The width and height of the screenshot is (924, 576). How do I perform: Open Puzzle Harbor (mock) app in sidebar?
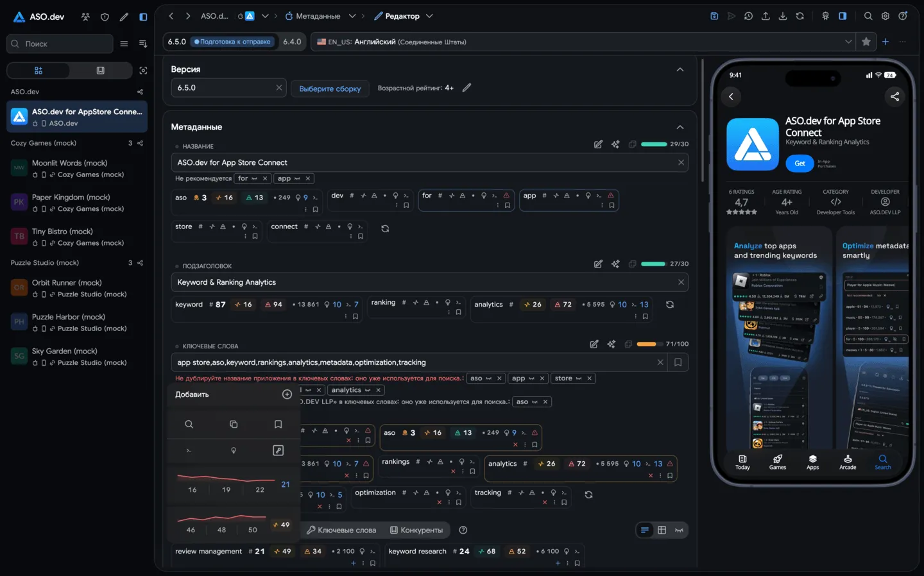[77, 323]
